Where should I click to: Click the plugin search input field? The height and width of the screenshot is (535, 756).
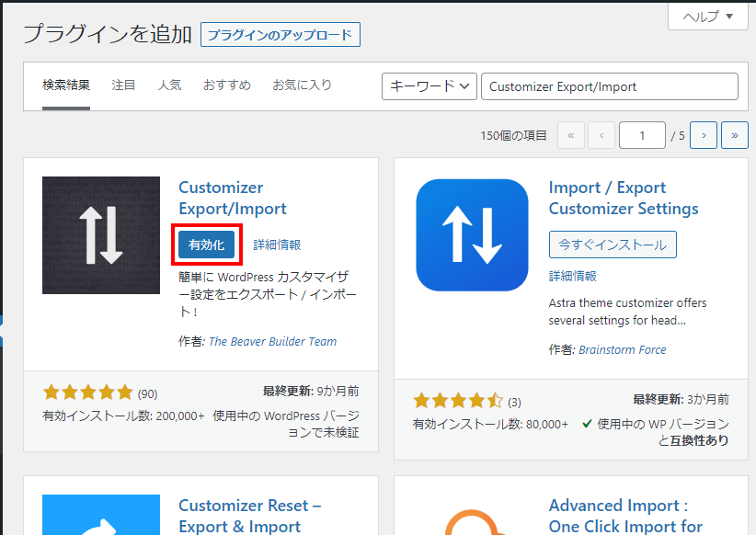coord(610,86)
